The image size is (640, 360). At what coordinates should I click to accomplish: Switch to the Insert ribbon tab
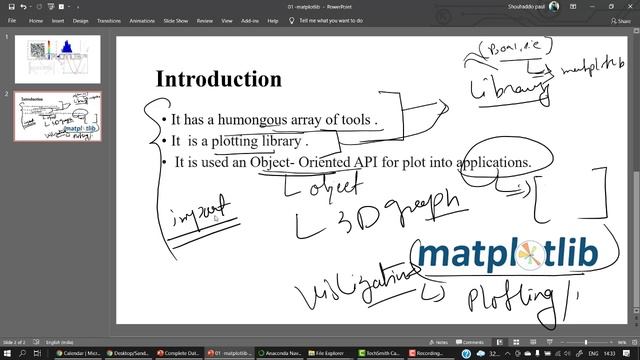coord(58,21)
